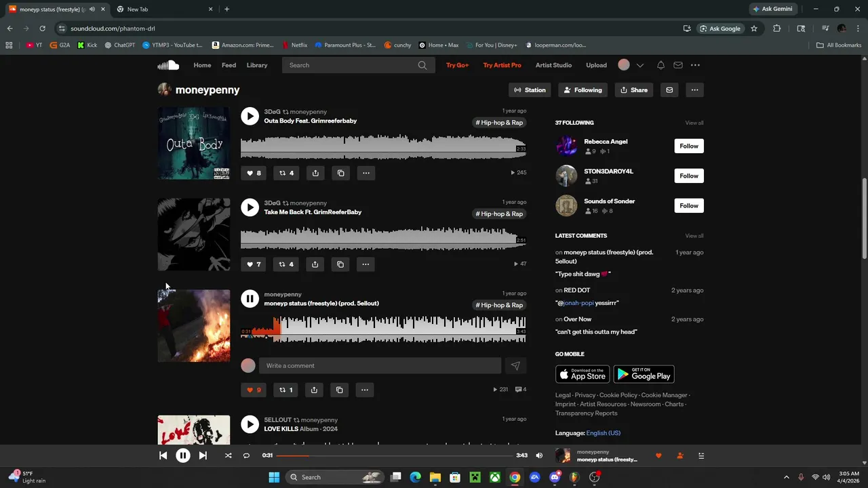The width and height of the screenshot is (868, 488).
Task: Open the Outa Body cover artwork
Action: pos(194,143)
